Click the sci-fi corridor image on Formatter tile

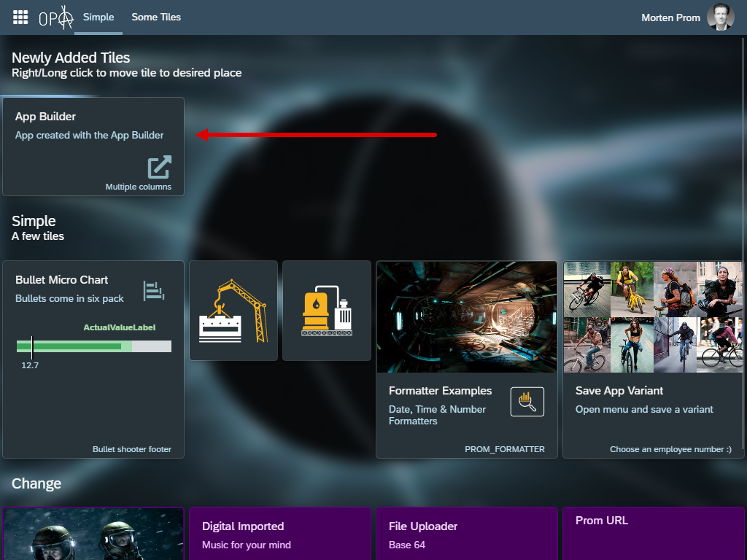pyautogui.click(x=466, y=317)
